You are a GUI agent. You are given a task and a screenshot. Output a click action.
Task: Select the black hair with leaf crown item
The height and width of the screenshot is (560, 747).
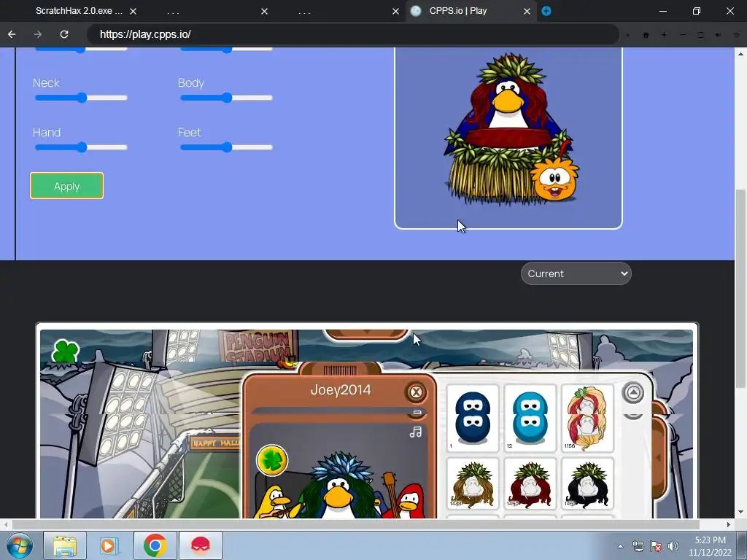pos(587,484)
